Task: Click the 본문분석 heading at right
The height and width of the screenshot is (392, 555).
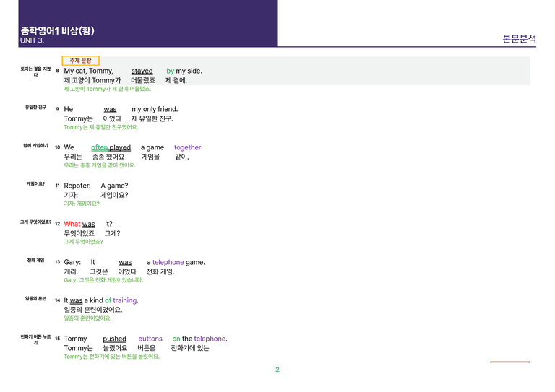Action: pyautogui.click(x=519, y=38)
